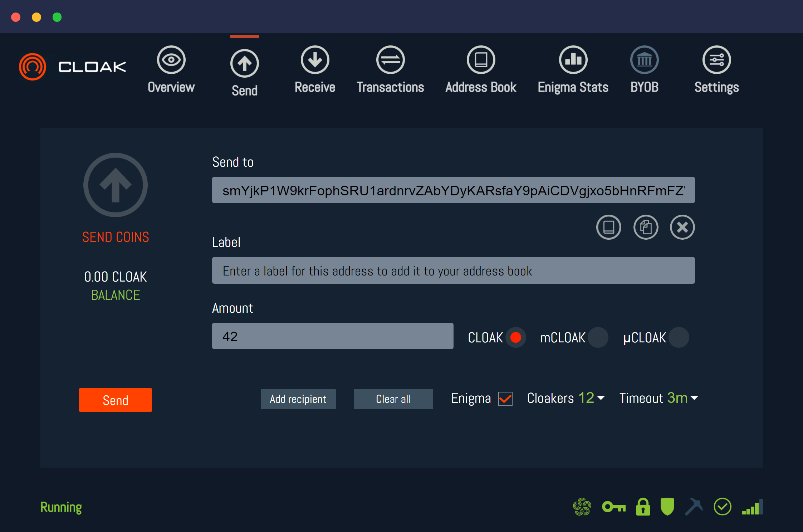Open the BYOB bank icon
Screen dimensions: 803x532
[645, 60]
